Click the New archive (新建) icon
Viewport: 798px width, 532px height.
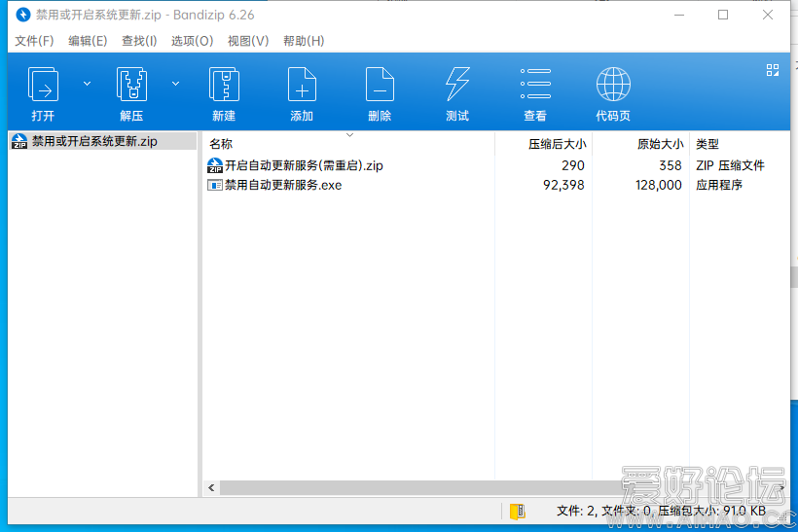[x=224, y=85]
